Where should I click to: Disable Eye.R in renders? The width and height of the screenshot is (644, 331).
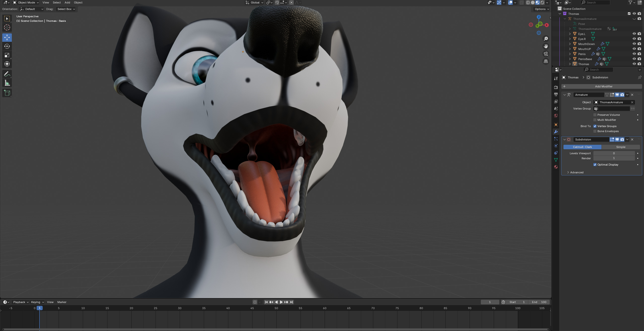point(639,39)
